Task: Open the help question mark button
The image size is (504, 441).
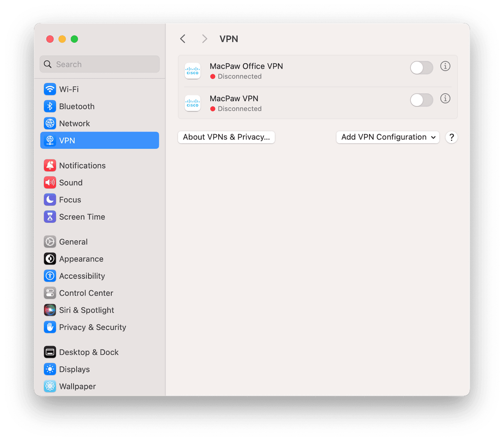Action: tap(451, 137)
